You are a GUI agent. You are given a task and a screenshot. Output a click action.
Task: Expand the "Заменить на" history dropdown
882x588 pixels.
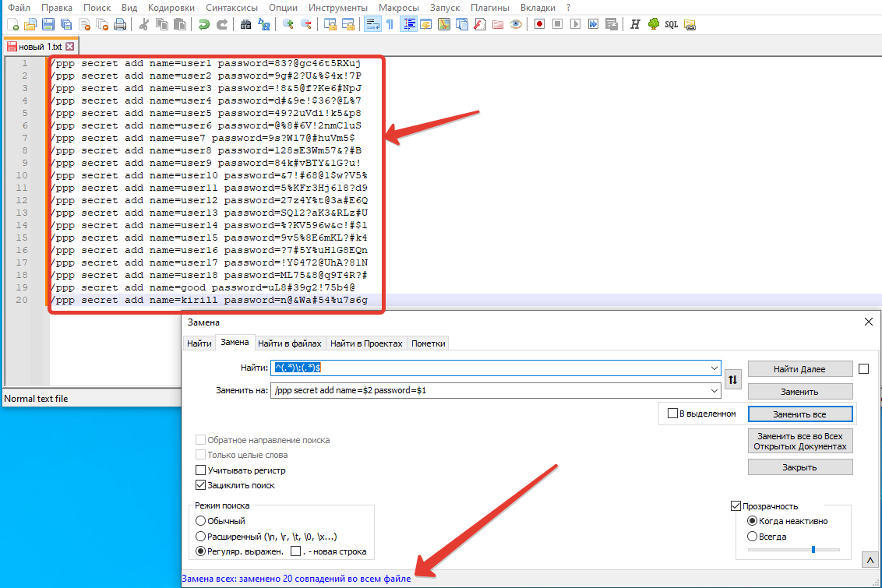click(714, 390)
